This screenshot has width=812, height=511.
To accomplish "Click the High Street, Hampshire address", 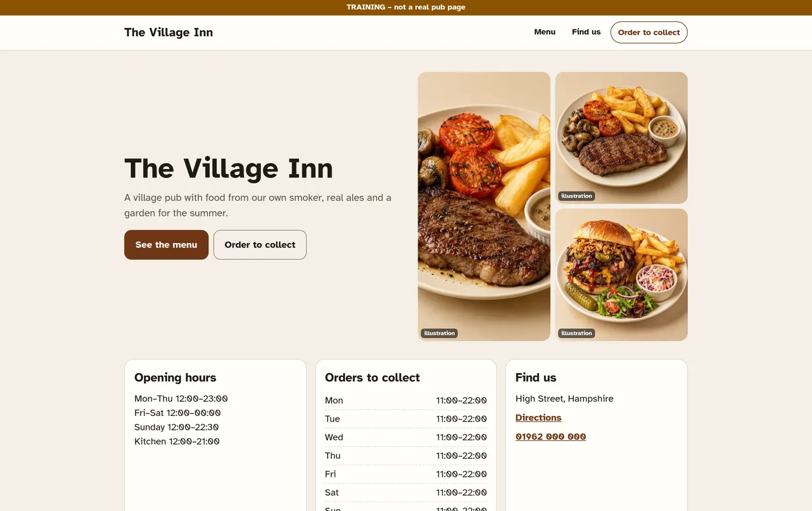I will [564, 398].
